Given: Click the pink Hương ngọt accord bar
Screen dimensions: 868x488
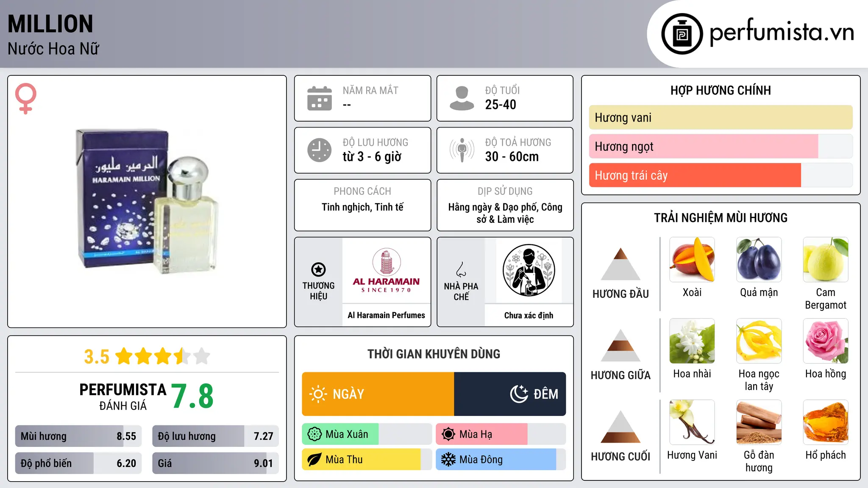Looking at the screenshot, I should [704, 146].
